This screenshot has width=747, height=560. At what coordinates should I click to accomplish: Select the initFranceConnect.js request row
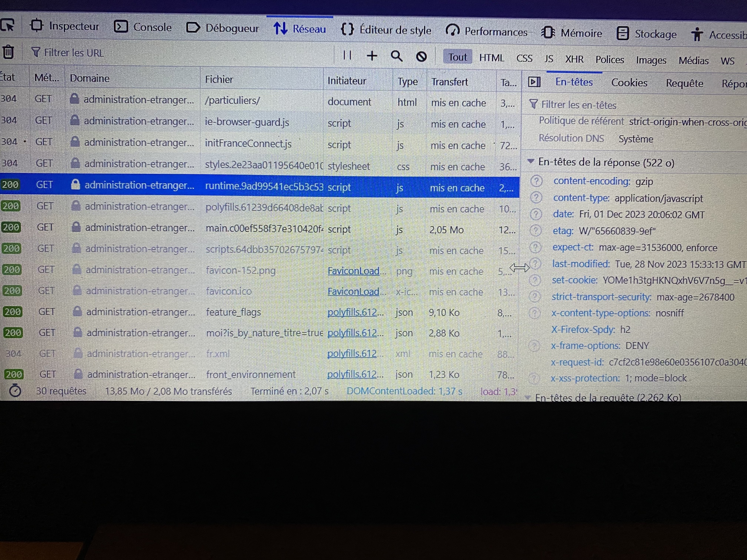coord(259,143)
